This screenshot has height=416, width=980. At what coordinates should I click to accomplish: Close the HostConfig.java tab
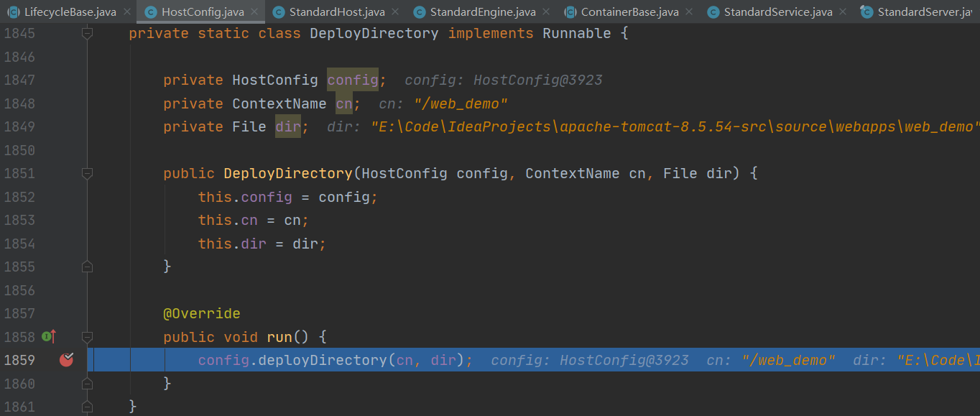pyautogui.click(x=254, y=12)
